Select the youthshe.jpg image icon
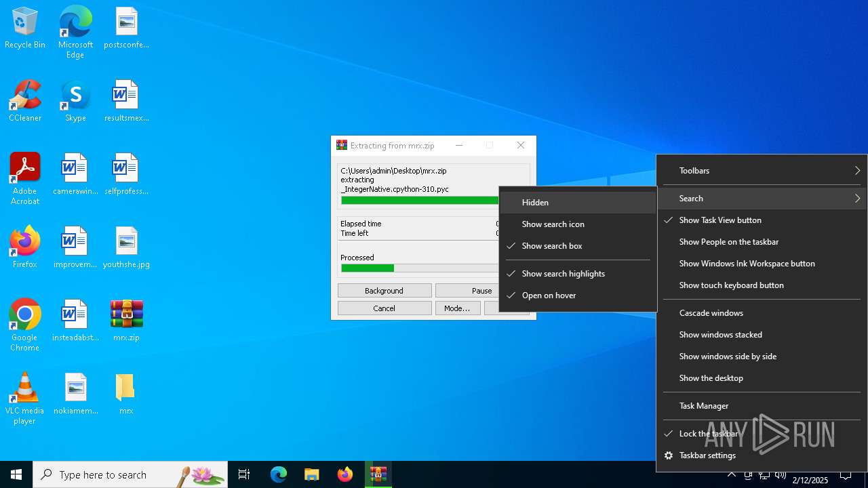Image resolution: width=868 pixels, height=488 pixels. [x=126, y=248]
